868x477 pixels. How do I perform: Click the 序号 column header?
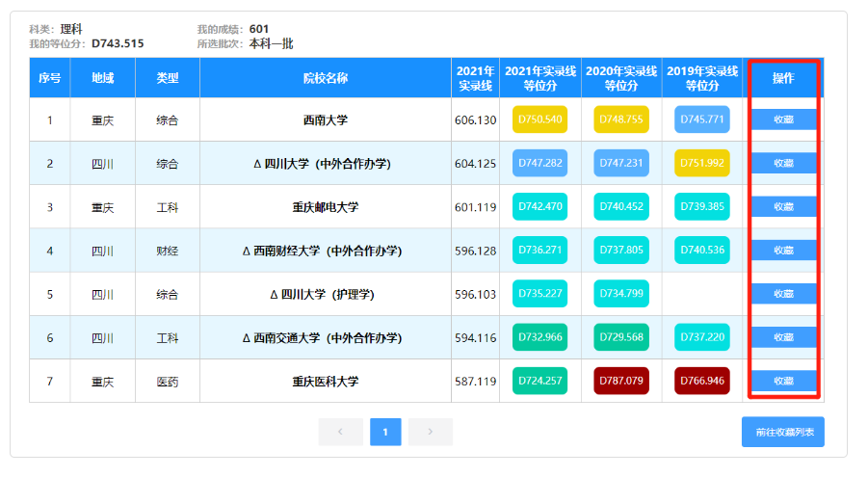click(x=50, y=77)
